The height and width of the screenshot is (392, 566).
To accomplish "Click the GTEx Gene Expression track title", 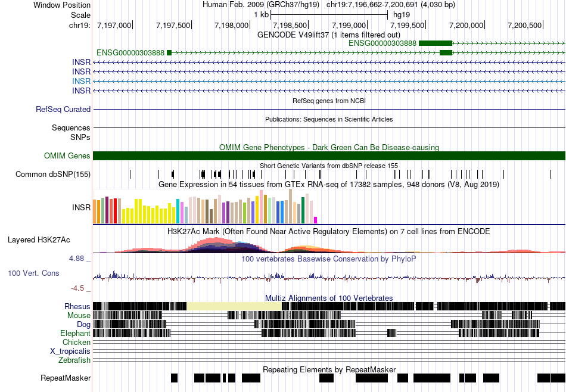I will tap(329, 185).
